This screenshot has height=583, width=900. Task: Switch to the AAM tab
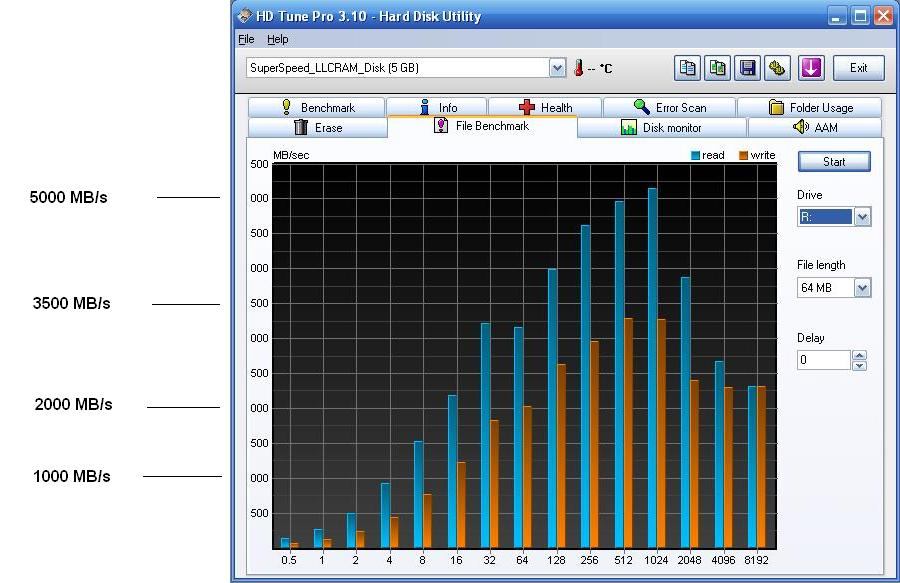coord(815,127)
